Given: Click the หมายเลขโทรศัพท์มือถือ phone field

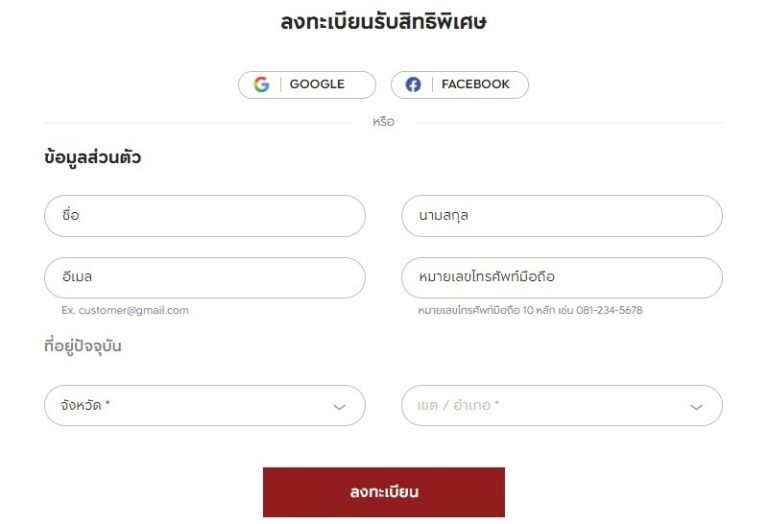Looking at the screenshot, I should click(x=562, y=278).
